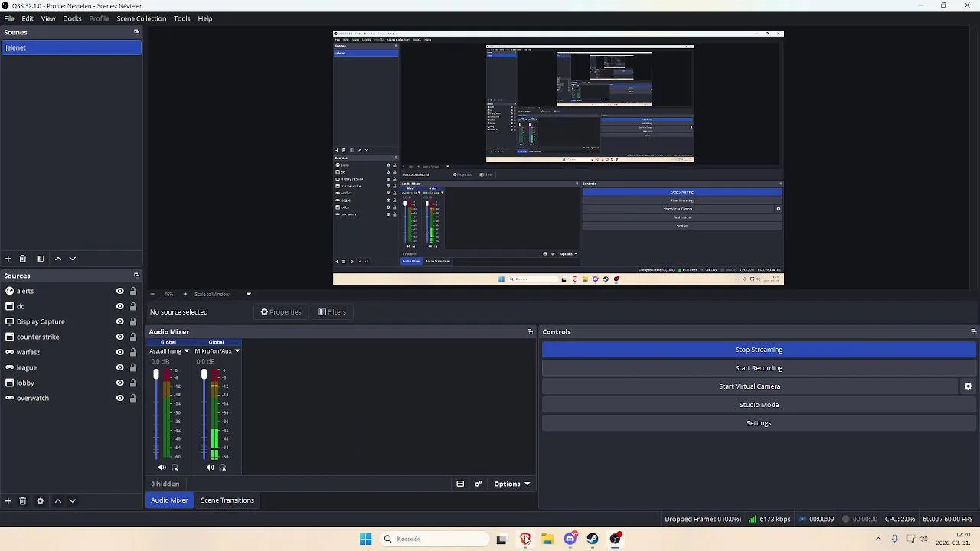Open File Explorer from the taskbar
The height and width of the screenshot is (551, 980).
tap(547, 539)
